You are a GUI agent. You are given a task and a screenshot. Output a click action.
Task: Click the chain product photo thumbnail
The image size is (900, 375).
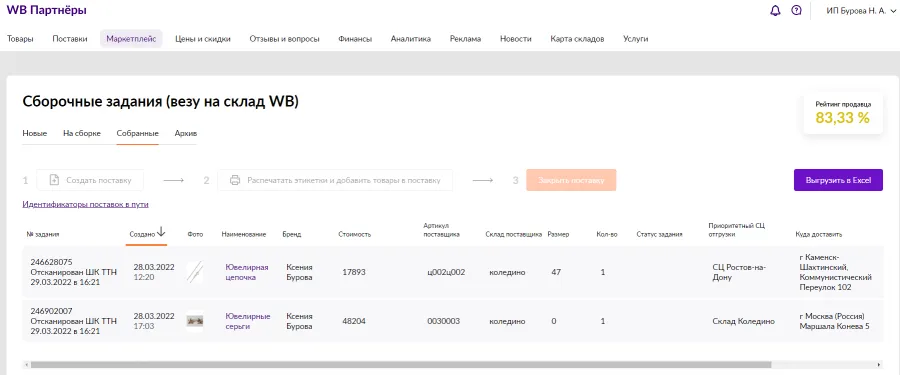click(x=195, y=272)
